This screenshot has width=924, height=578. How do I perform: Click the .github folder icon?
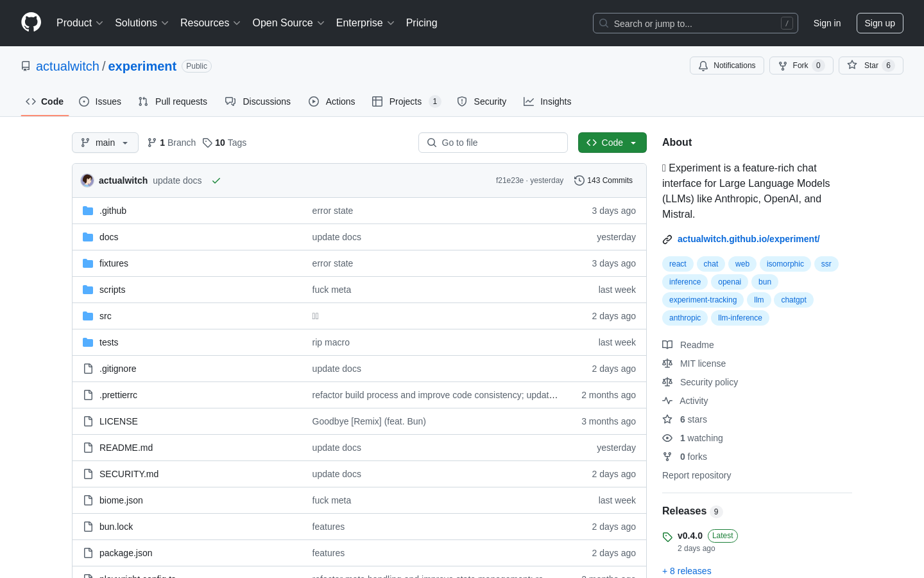[88, 211]
